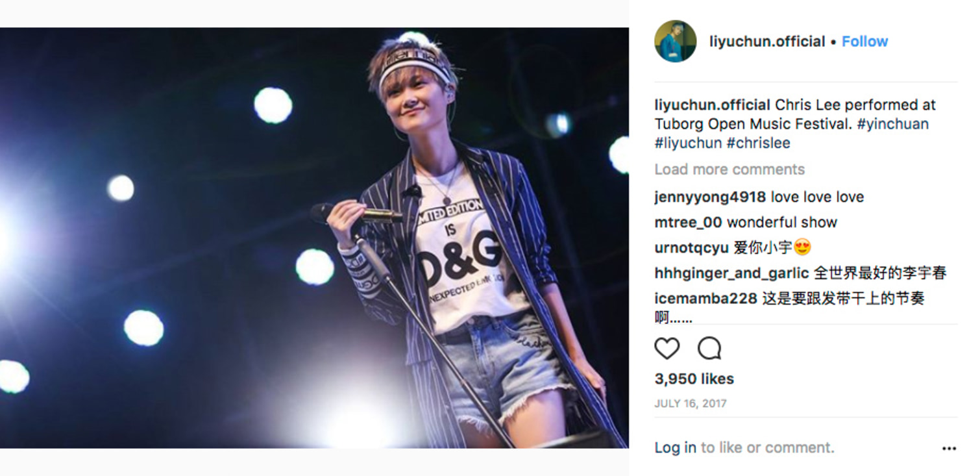Screen dimensions: 980x476
Task: View the 3,950 likes list
Action: point(694,379)
